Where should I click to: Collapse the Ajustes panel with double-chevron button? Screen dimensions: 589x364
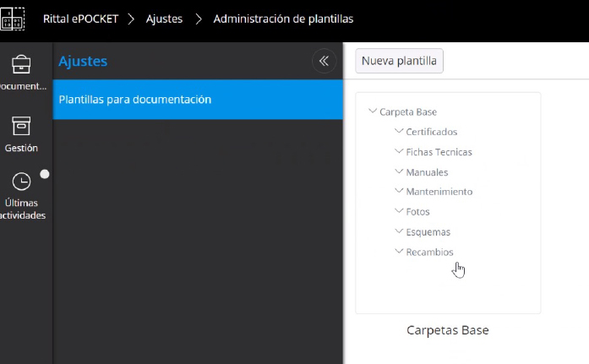click(324, 61)
